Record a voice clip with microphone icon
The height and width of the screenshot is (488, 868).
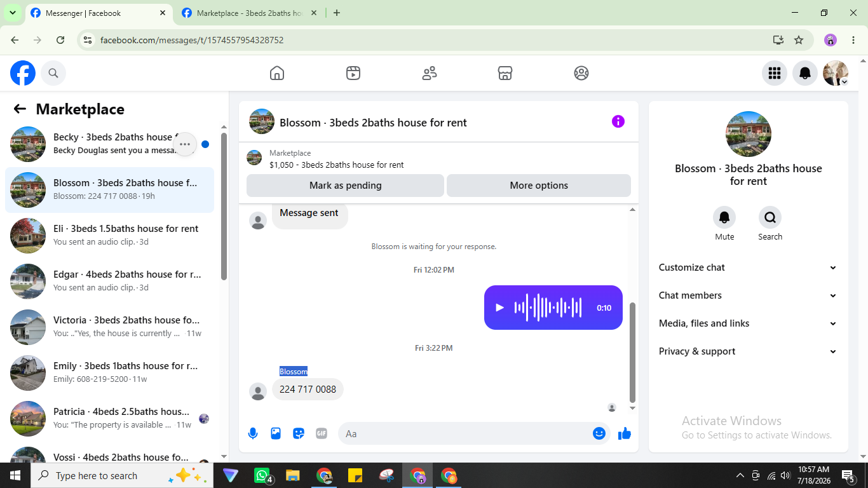[253, 433]
